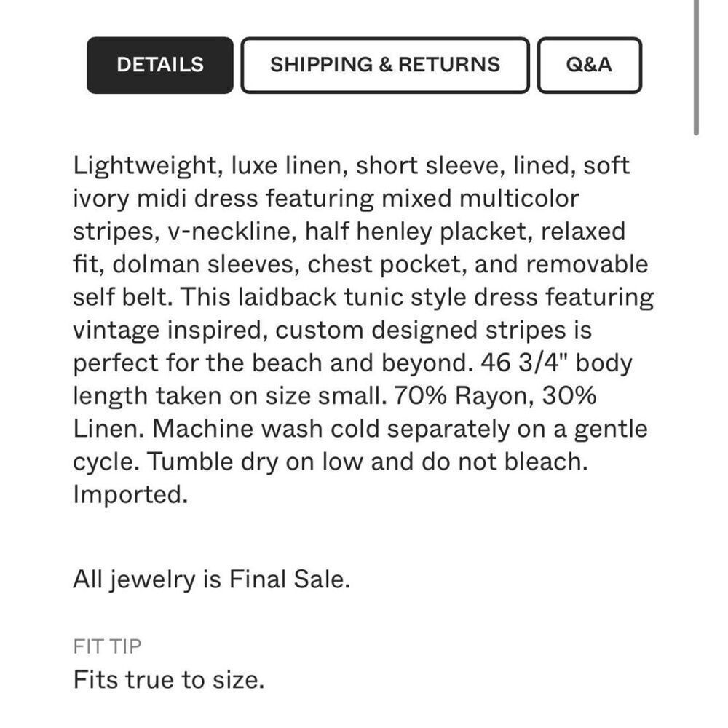Click the FIT TIP heading
The width and height of the screenshot is (728, 728).
(x=107, y=646)
